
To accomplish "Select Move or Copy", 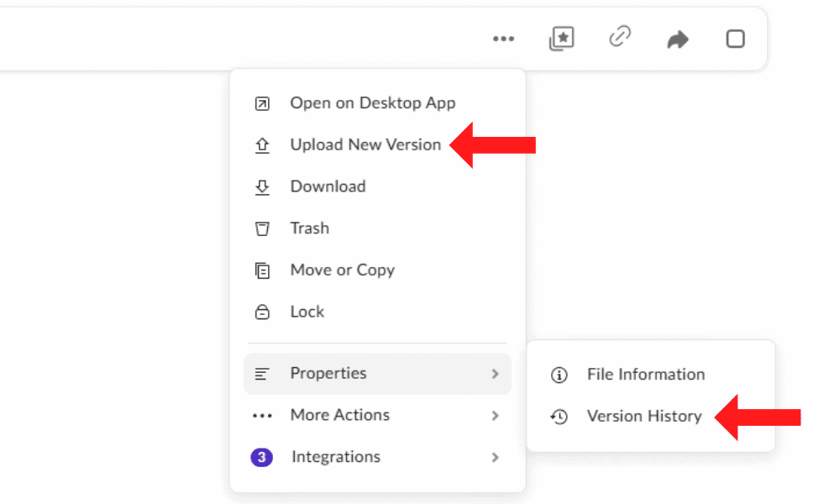I will pyautogui.click(x=378, y=270).
